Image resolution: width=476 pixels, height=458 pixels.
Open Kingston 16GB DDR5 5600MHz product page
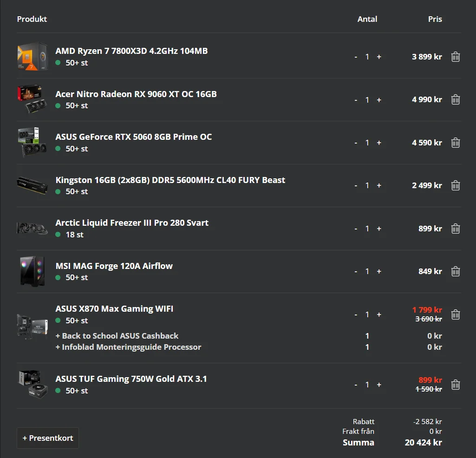point(170,180)
